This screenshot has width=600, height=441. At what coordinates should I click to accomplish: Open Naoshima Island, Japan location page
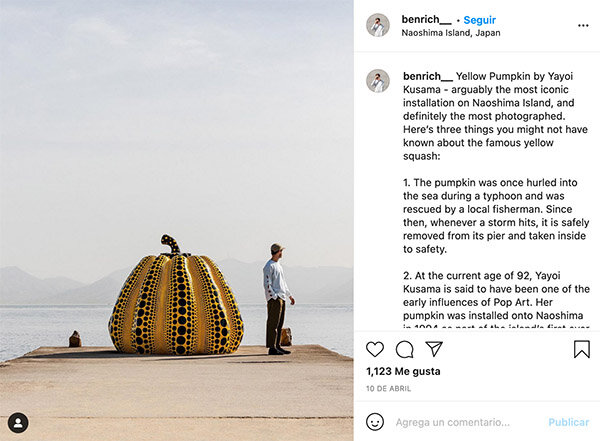click(451, 33)
